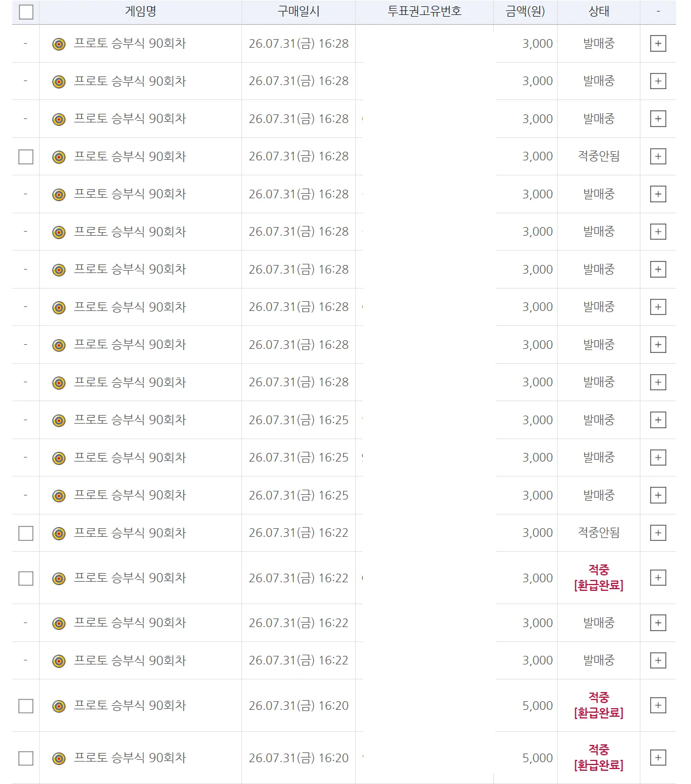Click the target icon in the bottom row
The height and width of the screenshot is (784, 691).
[59, 758]
